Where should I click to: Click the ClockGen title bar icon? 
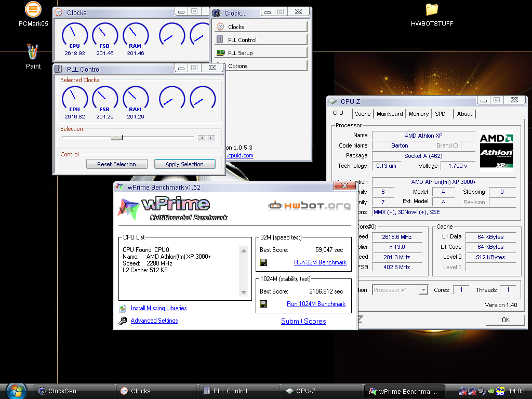(216, 13)
